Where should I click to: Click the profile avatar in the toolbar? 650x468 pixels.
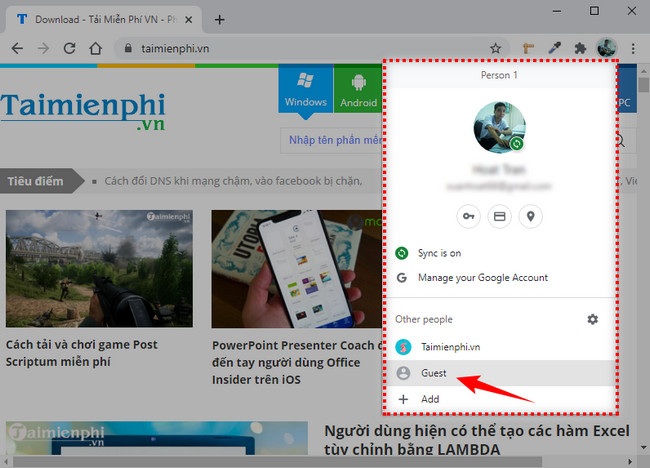[x=606, y=48]
